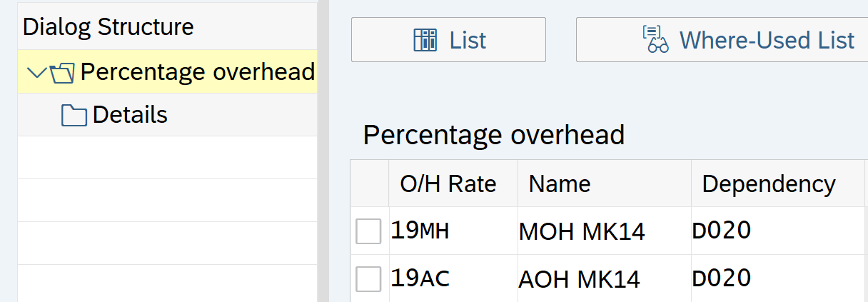Open the List view button

[x=448, y=40]
